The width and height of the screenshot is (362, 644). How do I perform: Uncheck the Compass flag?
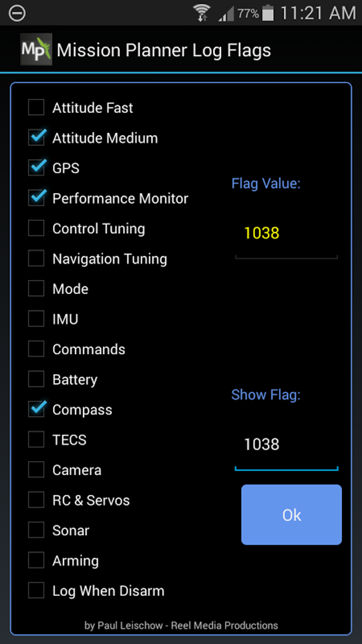pos(37,410)
